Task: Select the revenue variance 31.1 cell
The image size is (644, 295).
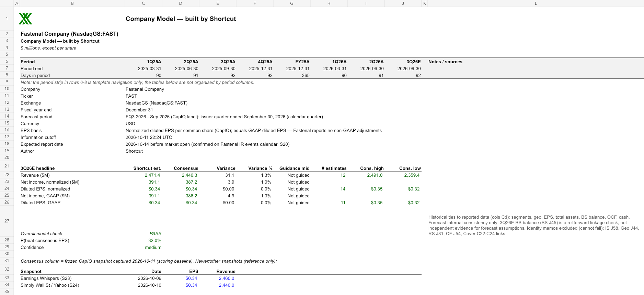Action: 230,175
